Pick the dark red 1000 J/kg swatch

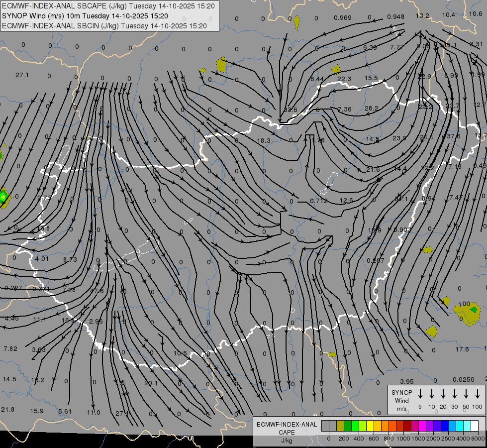point(407,426)
